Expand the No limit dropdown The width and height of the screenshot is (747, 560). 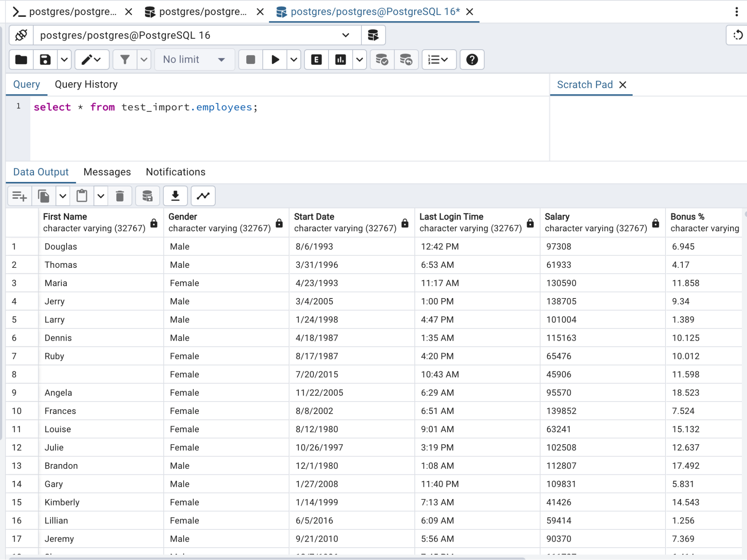[221, 60]
